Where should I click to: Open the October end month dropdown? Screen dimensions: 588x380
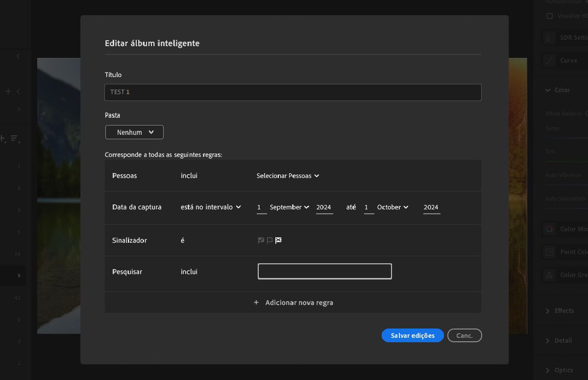click(x=392, y=207)
